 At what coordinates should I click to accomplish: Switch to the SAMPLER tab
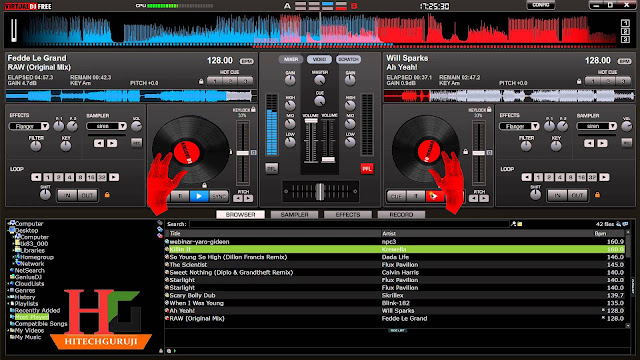[294, 214]
